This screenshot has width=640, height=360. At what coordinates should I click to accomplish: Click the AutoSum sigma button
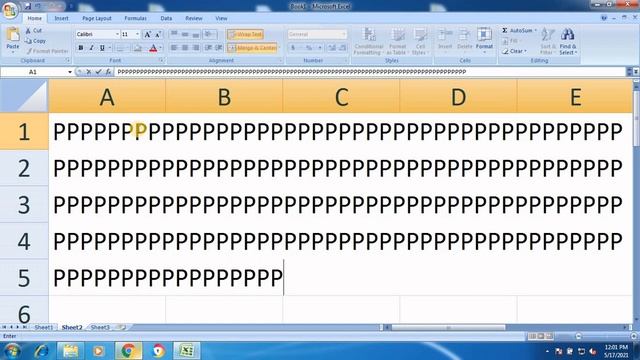pos(516,31)
